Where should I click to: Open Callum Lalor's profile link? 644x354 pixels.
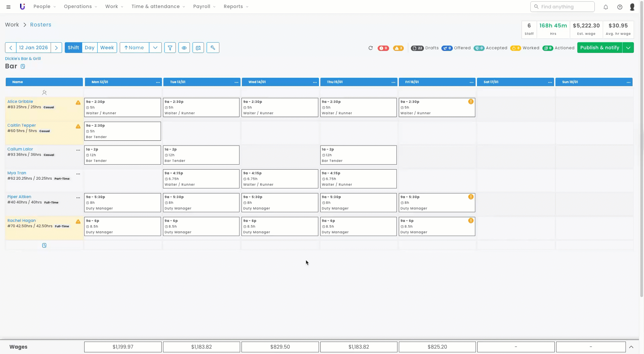[x=20, y=149]
